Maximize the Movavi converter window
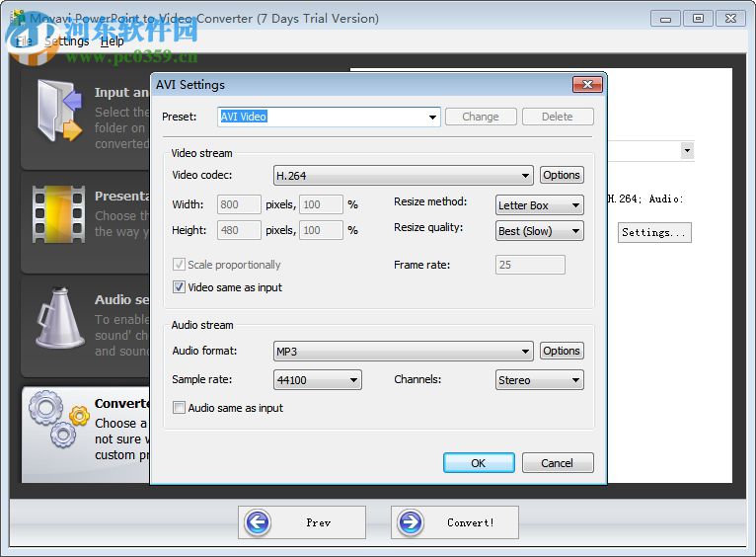The width and height of the screenshot is (756, 557). point(698,19)
